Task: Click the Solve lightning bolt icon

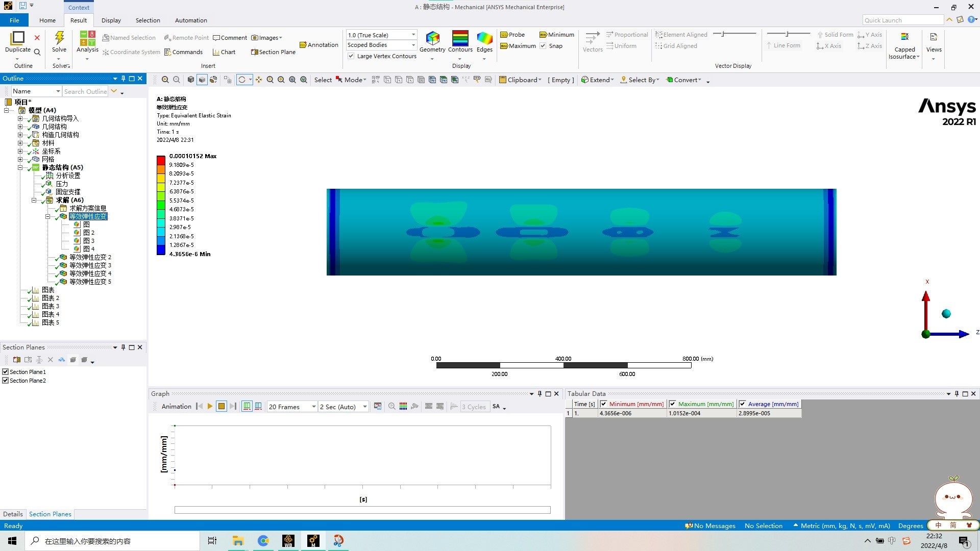Action: point(59,38)
